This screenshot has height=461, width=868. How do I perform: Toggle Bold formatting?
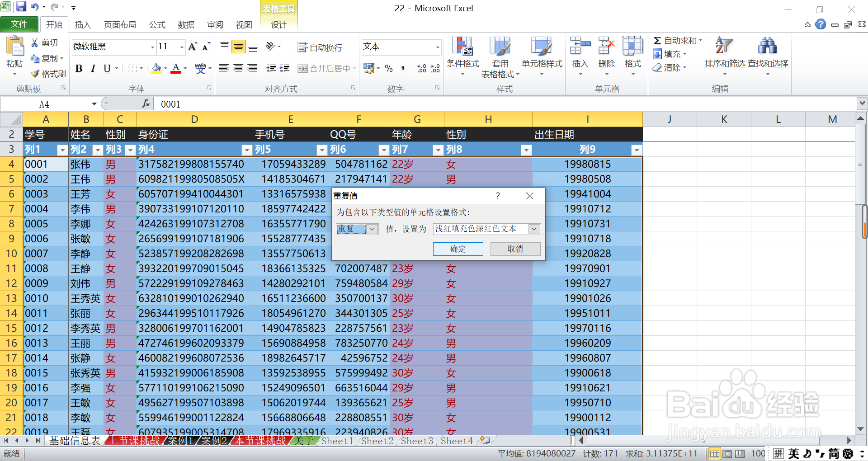79,68
